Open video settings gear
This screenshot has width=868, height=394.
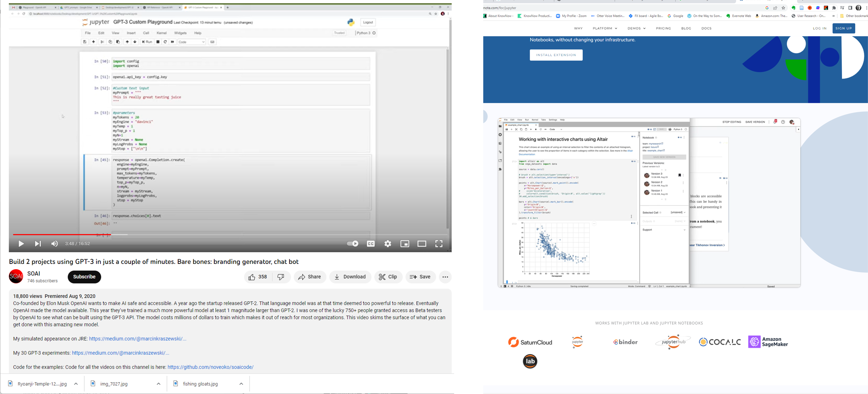388,244
